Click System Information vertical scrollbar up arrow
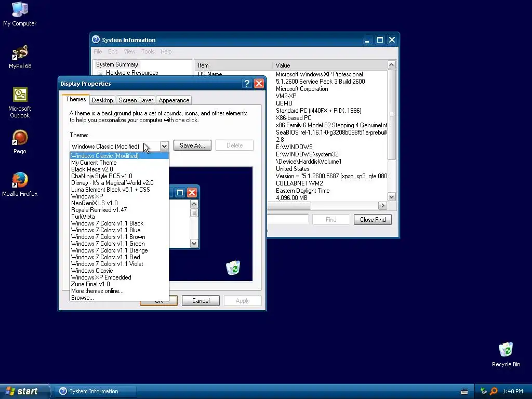The image size is (532, 399). (x=392, y=65)
